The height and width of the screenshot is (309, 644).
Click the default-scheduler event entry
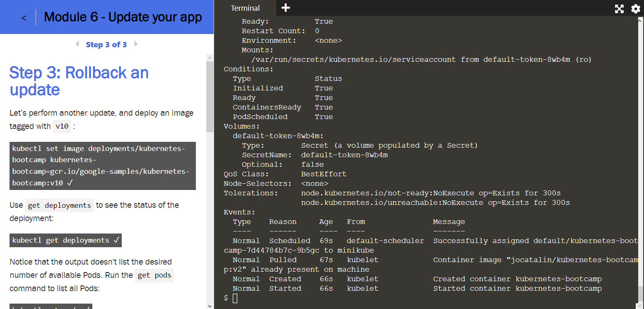[x=385, y=241]
